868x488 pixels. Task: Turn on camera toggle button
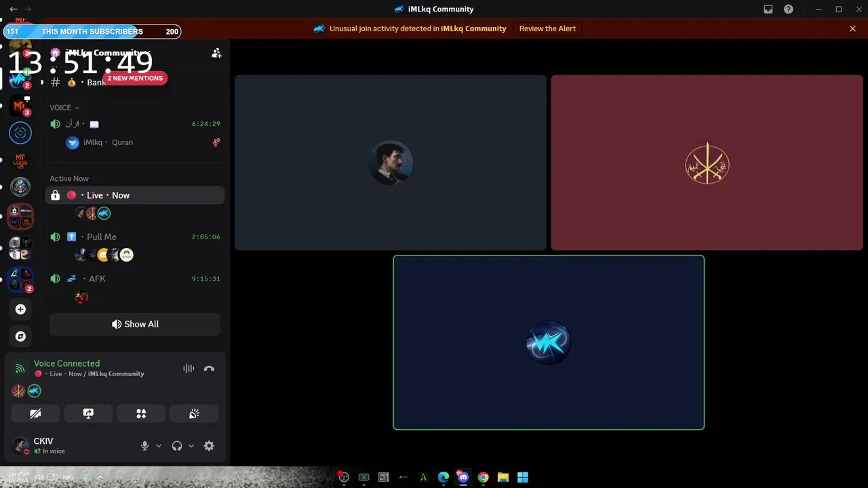[35, 413]
